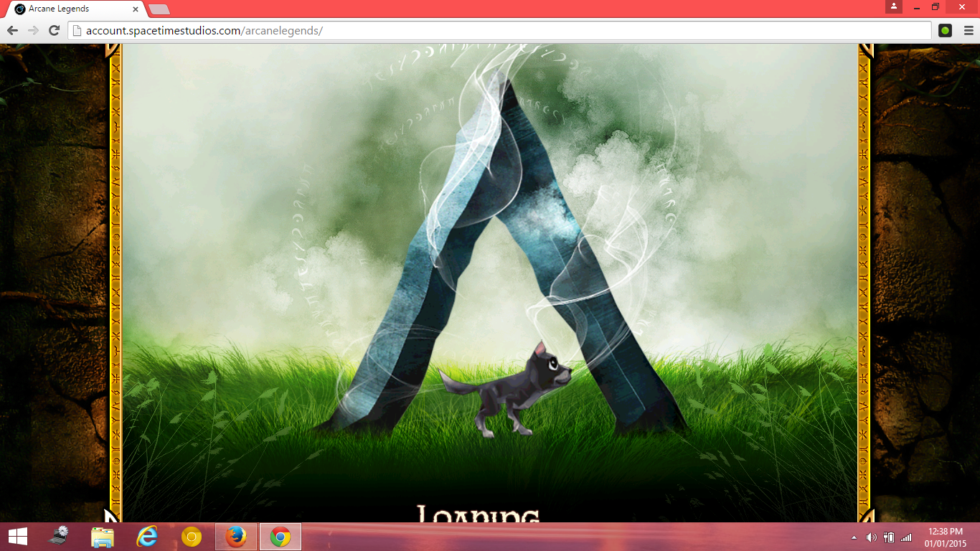Select the Arcane Legends tab
Image resolution: width=980 pixels, height=551 pixels.
75,9
